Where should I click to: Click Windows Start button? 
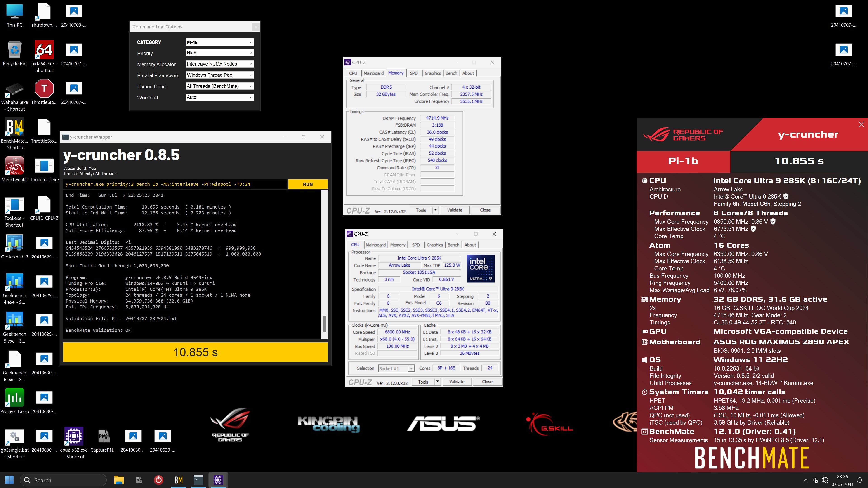point(9,480)
